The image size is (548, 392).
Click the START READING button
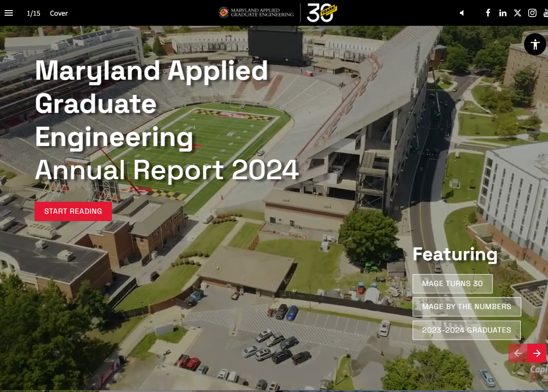tap(73, 211)
